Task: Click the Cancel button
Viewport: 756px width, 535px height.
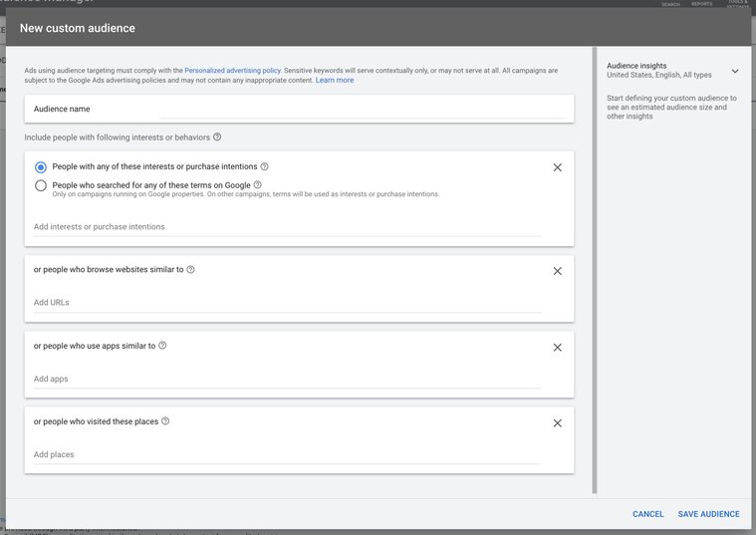Action: point(648,514)
